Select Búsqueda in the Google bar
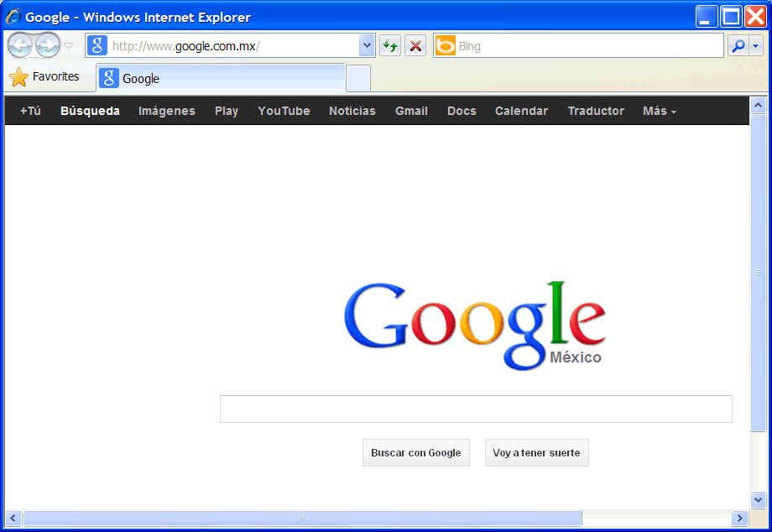 [x=90, y=111]
